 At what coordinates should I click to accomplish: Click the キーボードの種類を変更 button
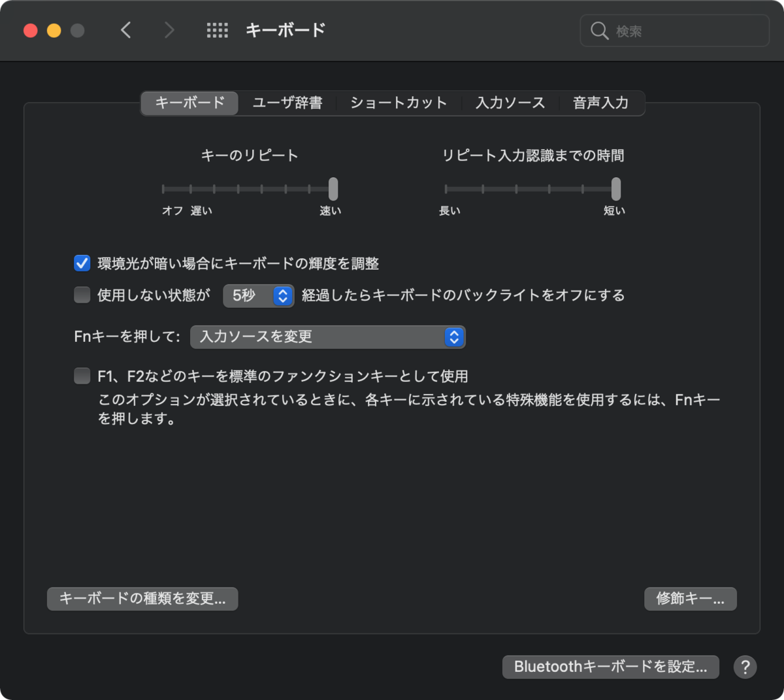pos(142,599)
